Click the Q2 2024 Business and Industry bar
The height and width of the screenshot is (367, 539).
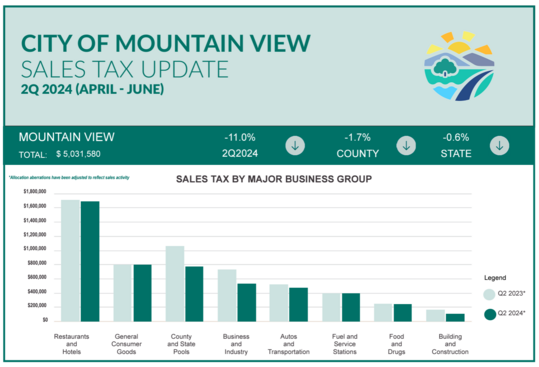[247, 303]
